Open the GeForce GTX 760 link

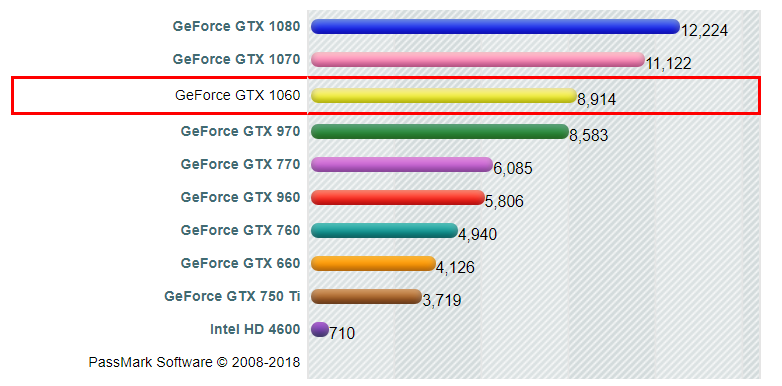(x=240, y=230)
